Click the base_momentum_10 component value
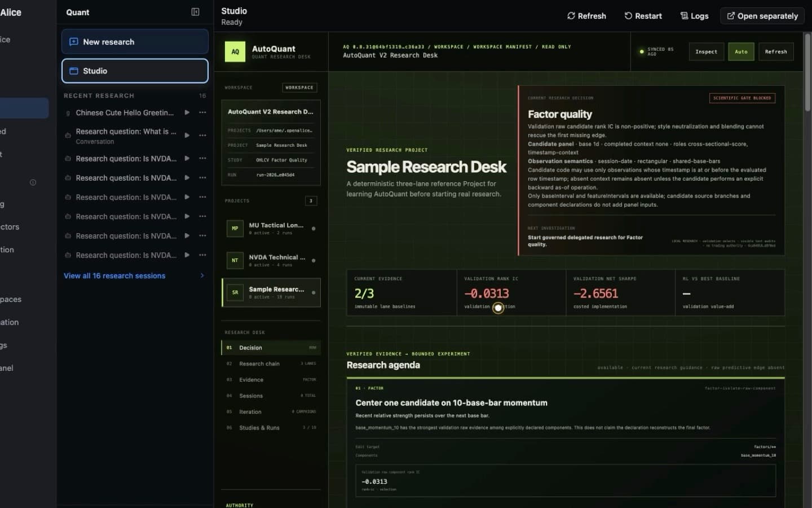This screenshot has height=508, width=812. click(758, 456)
